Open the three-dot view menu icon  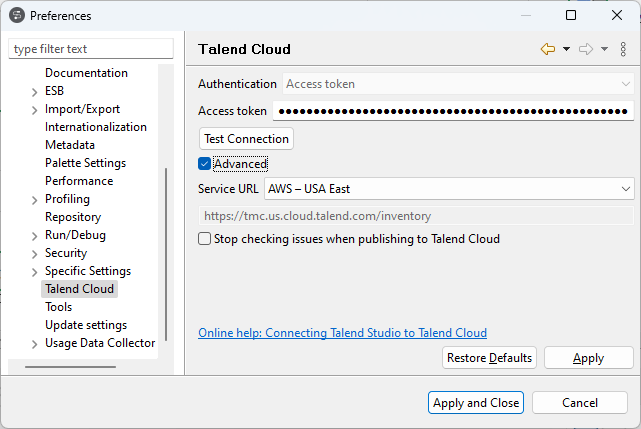pyautogui.click(x=623, y=49)
